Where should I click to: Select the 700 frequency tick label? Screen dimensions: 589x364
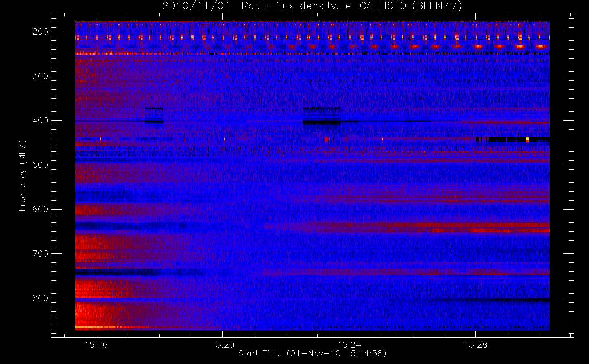[x=40, y=254]
